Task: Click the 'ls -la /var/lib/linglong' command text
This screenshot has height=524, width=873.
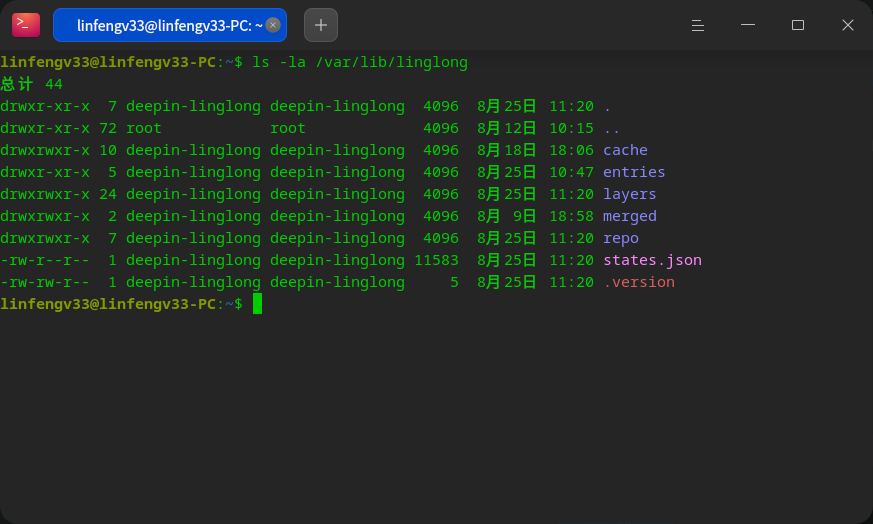Action: click(360, 62)
